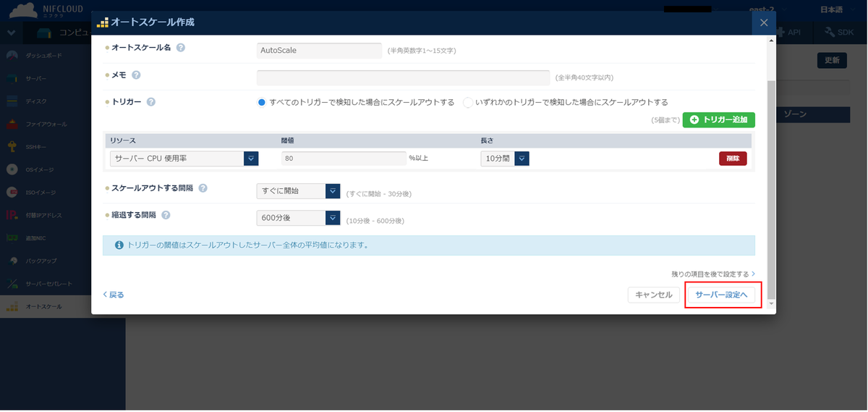This screenshot has width=868, height=412.
Task: Click the オートスケール名 text field
Action: [319, 51]
